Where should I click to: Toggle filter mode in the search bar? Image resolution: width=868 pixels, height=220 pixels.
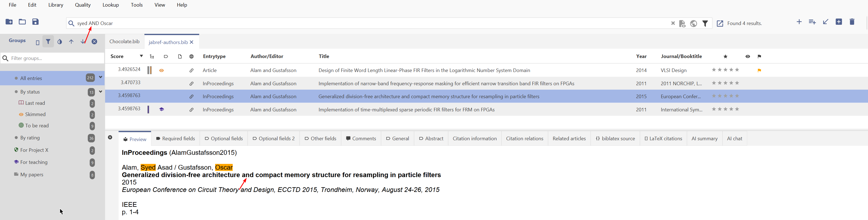(x=705, y=24)
